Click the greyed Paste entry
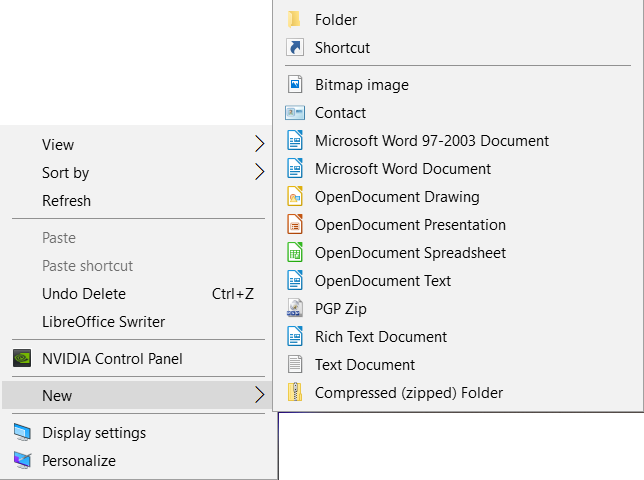 click(137, 238)
